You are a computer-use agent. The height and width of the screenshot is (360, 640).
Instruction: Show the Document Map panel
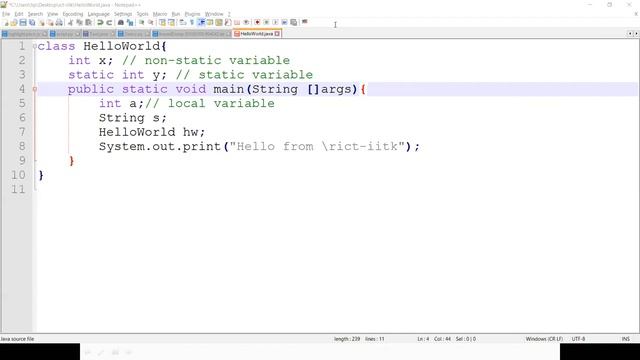coord(219,22)
